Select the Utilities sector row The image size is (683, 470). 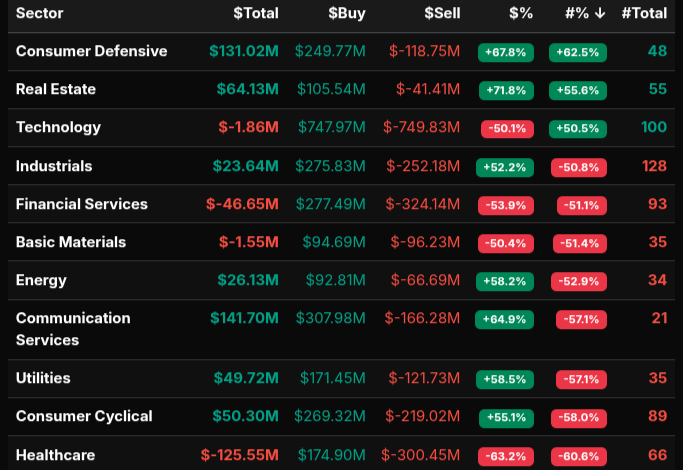(43, 378)
